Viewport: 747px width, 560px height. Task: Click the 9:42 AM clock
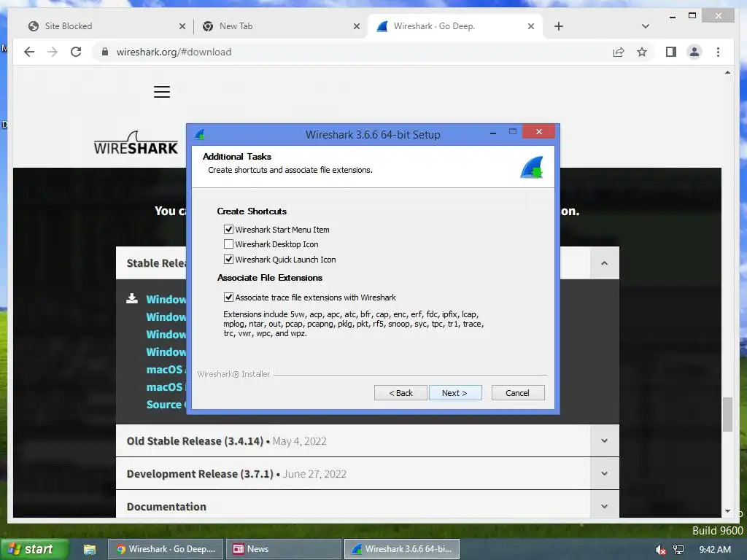pyautogui.click(x=715, y=550)
